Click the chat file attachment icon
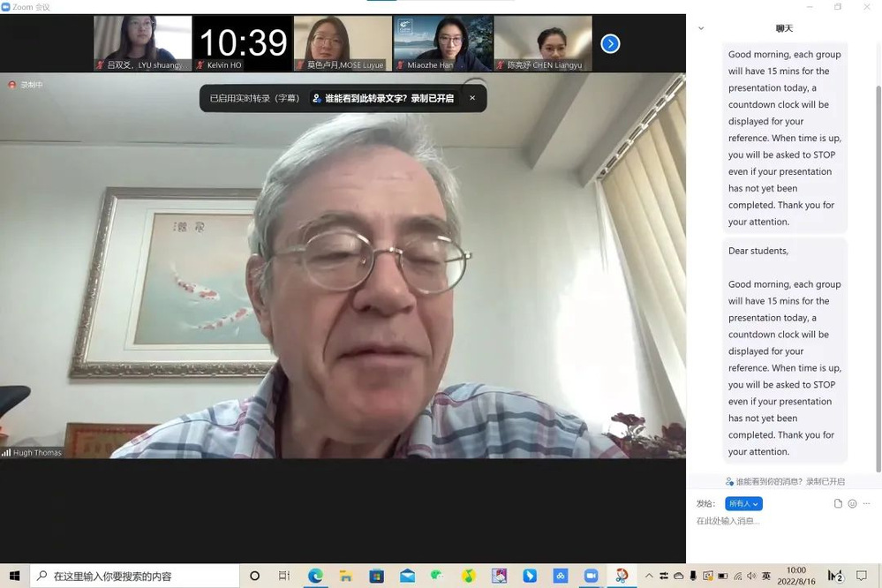Screen dimensions: 882x588 pyautogui.click(x=838, y=503)
